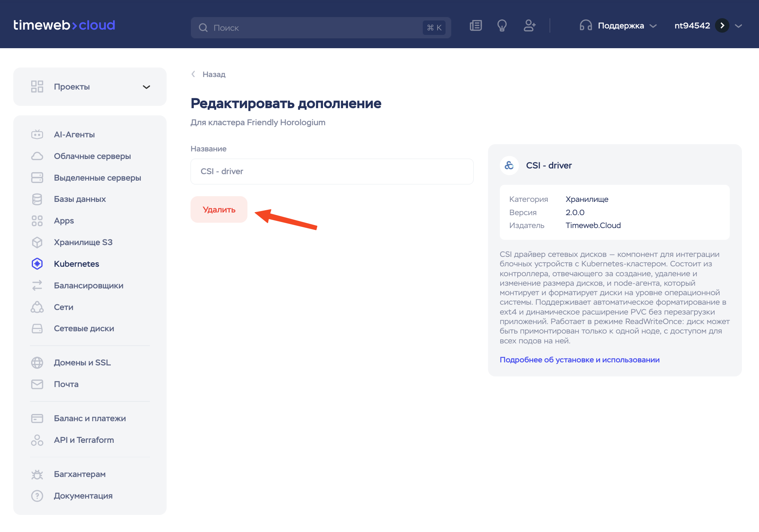Screen dimensions: 759x532
Task: Open Облачные серверы in the sidebar
Action: [x=92, y=156]
